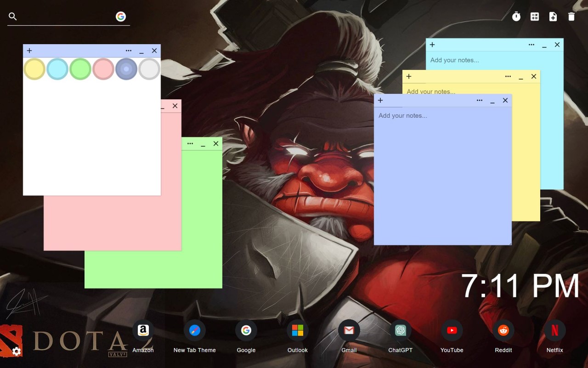Pick the white color swatch
This screenshot has height=368, width=588.
click(149, 69)
